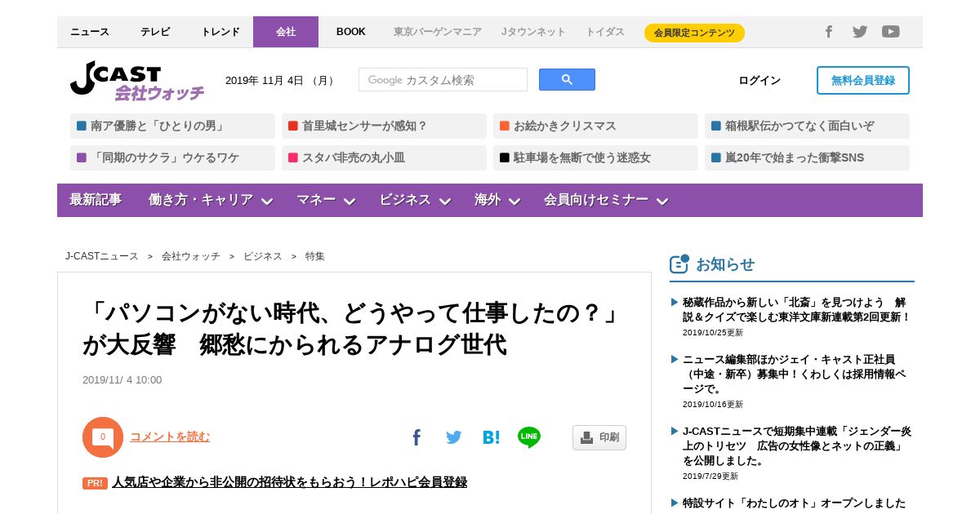Screen dimensions: 980x514
Task: Open notice about 秘蔵作品から新しい「北斎」
Action: click(796, 309)
